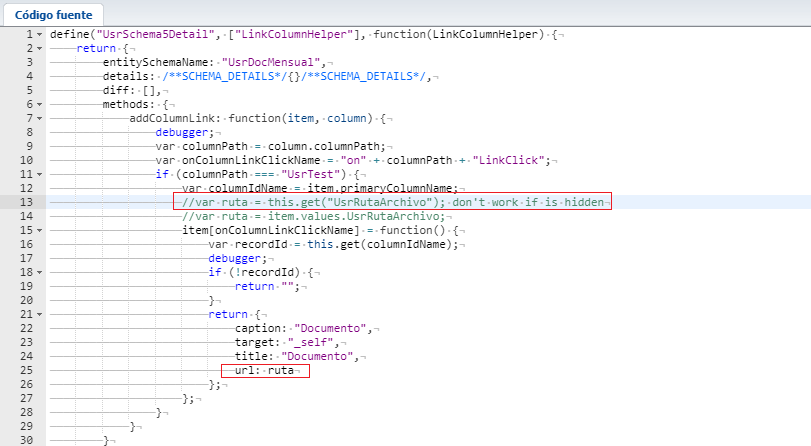Click item[onColumnLinkClickName] on line 15
Image resolution: width=811 pixels, height=446 pixels.
click(x=271, y=230)
